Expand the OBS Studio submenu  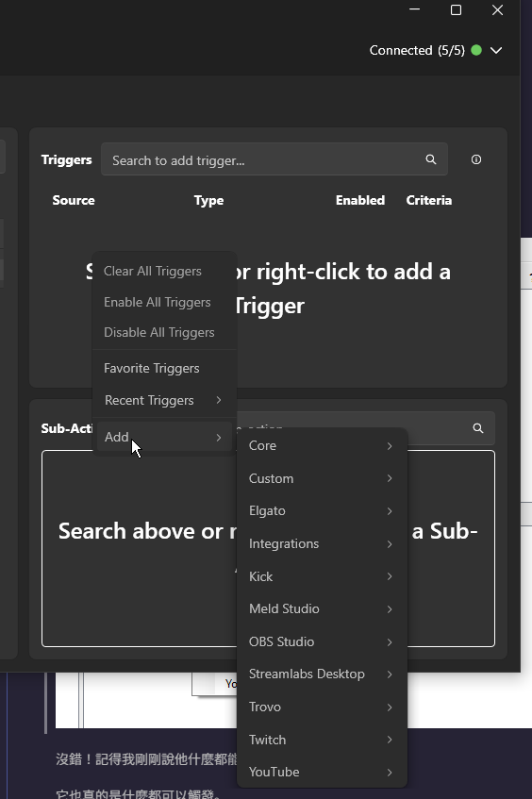click(x=322, y=641)
